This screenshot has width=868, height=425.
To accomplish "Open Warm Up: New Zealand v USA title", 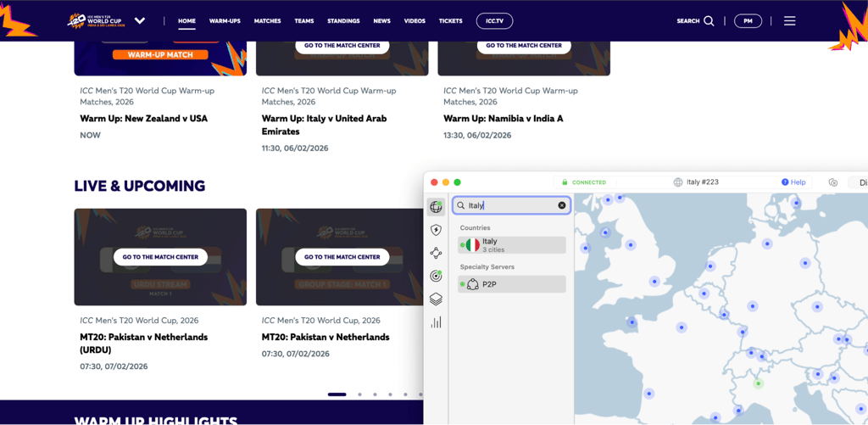I will pyautogui.click(x=144, y=118).
